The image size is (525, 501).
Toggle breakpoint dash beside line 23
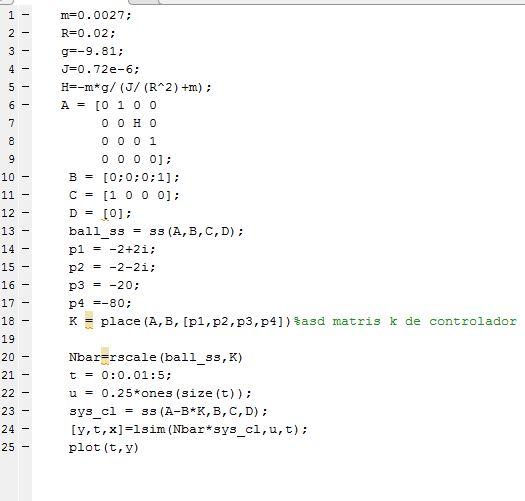coord(25,411)
